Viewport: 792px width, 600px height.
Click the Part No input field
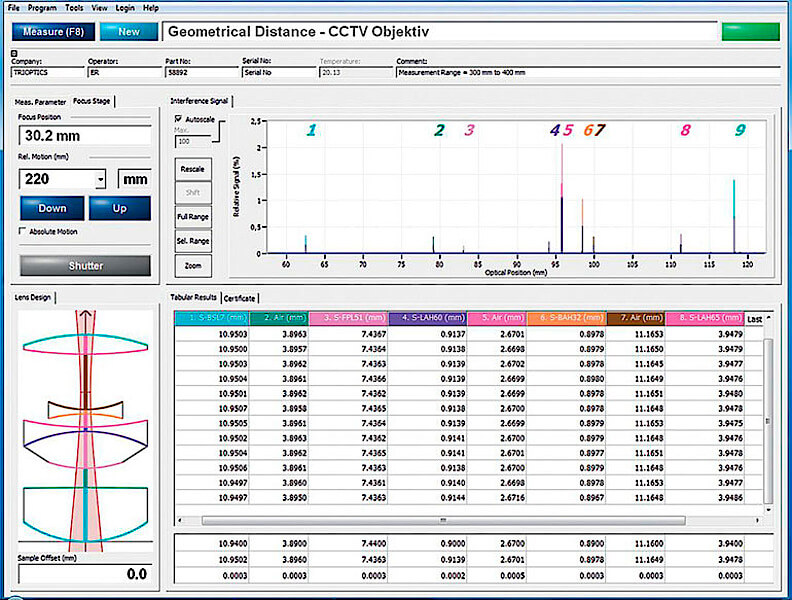201,72
